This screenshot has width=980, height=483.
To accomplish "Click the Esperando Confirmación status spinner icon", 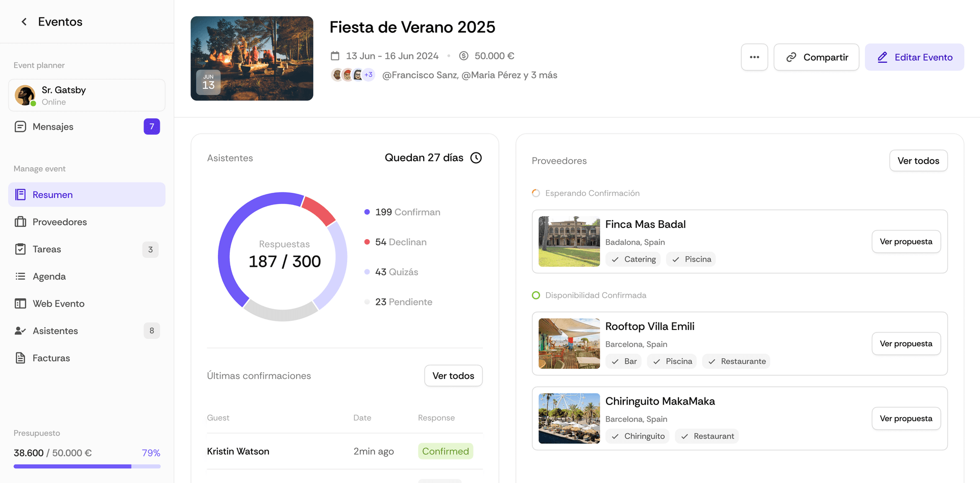I will (536, 193).
